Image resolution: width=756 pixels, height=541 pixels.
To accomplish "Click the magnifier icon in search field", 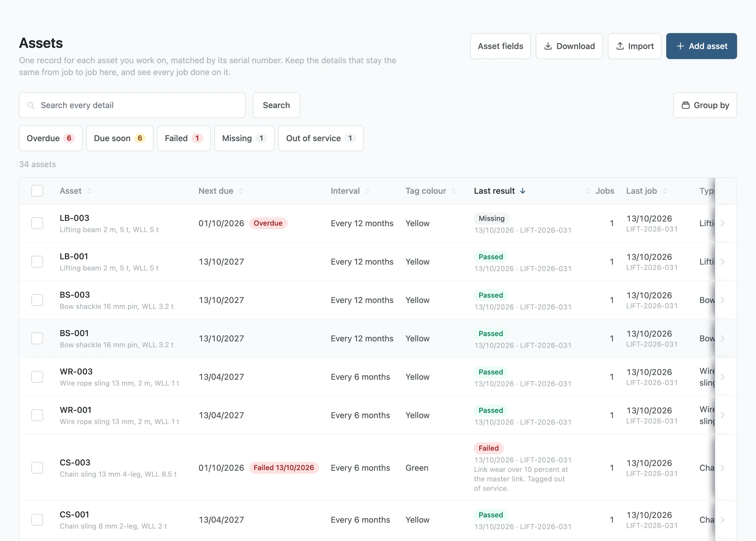I will tap(31, 105).
